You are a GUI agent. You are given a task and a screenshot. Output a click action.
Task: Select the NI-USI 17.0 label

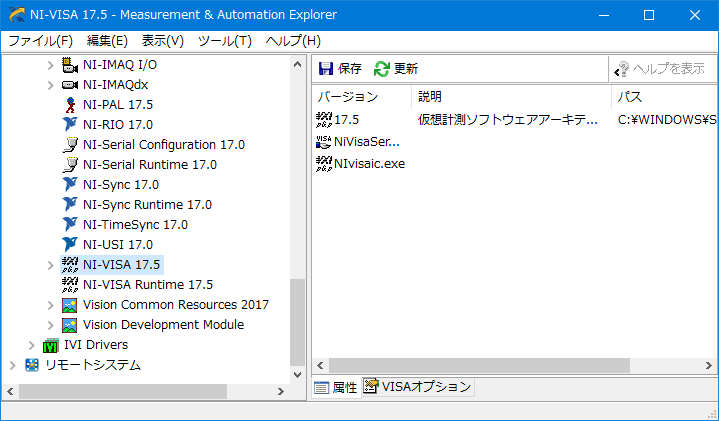(118, 245)
